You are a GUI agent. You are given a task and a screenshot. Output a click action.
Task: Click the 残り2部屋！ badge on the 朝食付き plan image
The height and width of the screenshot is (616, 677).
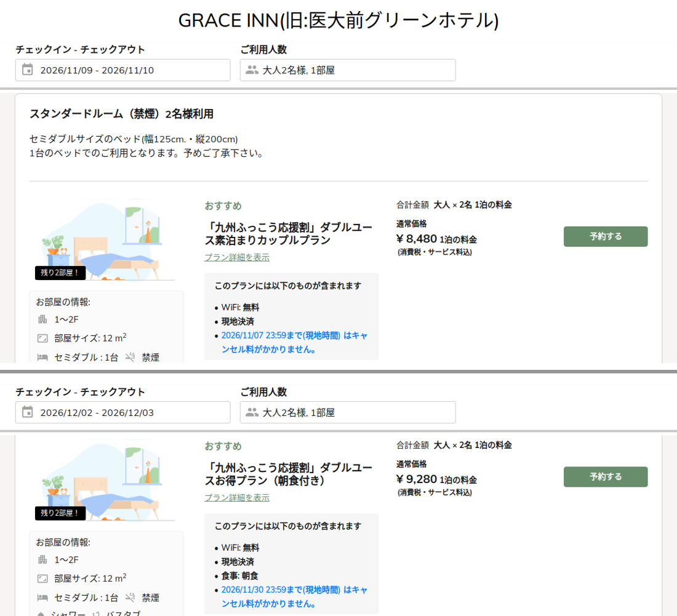60,513
